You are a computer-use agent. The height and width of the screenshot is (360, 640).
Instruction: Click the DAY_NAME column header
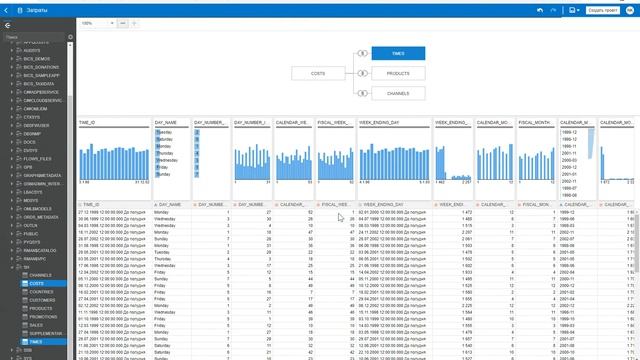click(171, 204)
